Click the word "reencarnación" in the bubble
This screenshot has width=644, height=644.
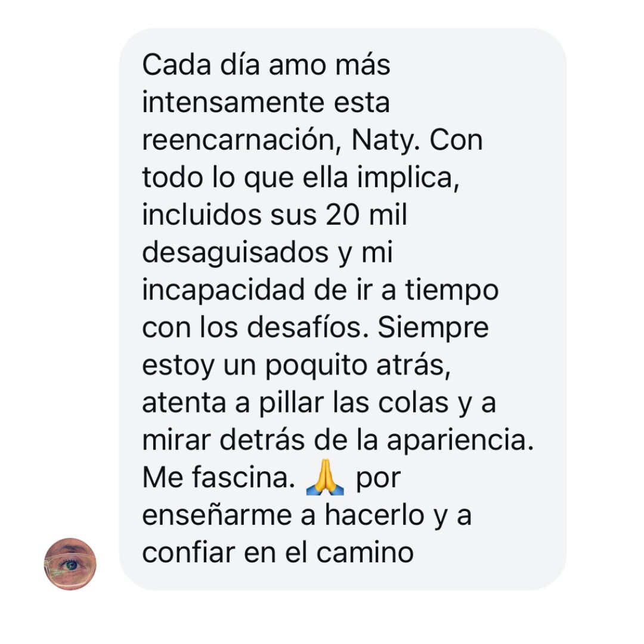click(239, 141)
